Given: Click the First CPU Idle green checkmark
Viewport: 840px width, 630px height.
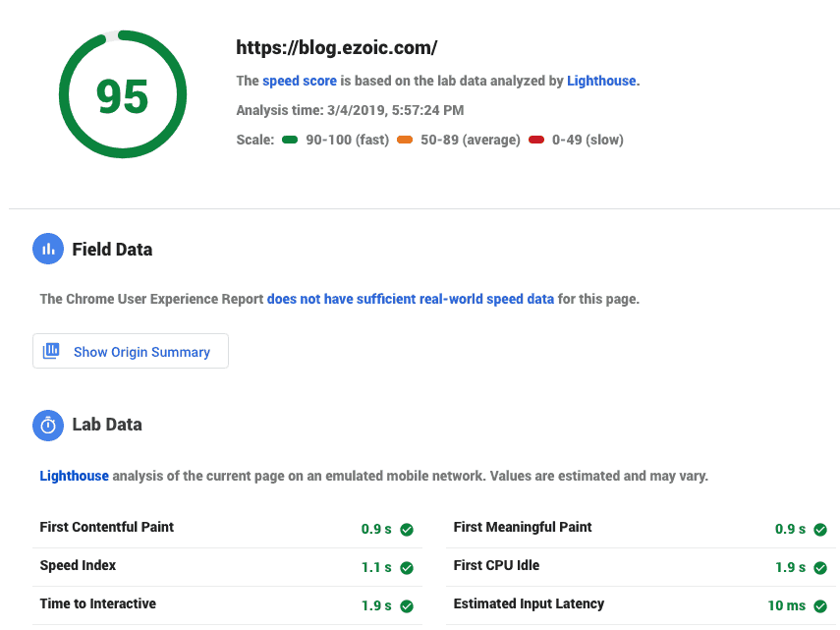Looking at the screenshot, I should pyautogui.click(x=820, y=567).
